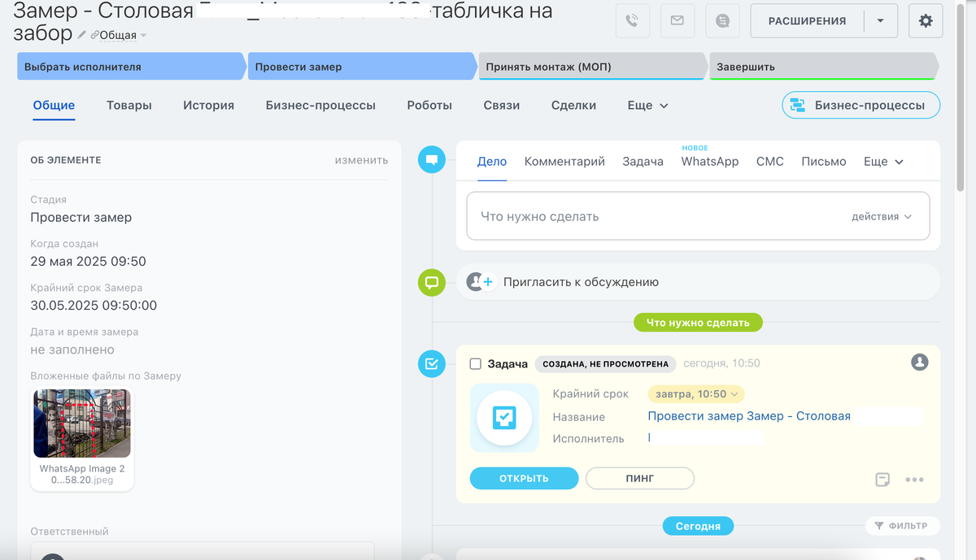Expand the РАСШИРЕНИЯ dropdown arrow
The image size is (976, 560).
881,21
